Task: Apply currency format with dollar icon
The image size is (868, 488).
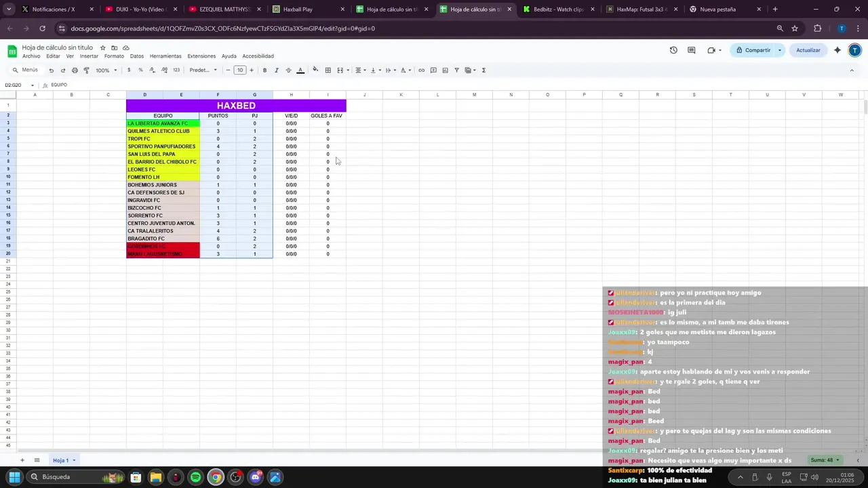Action: click(129, 70)
